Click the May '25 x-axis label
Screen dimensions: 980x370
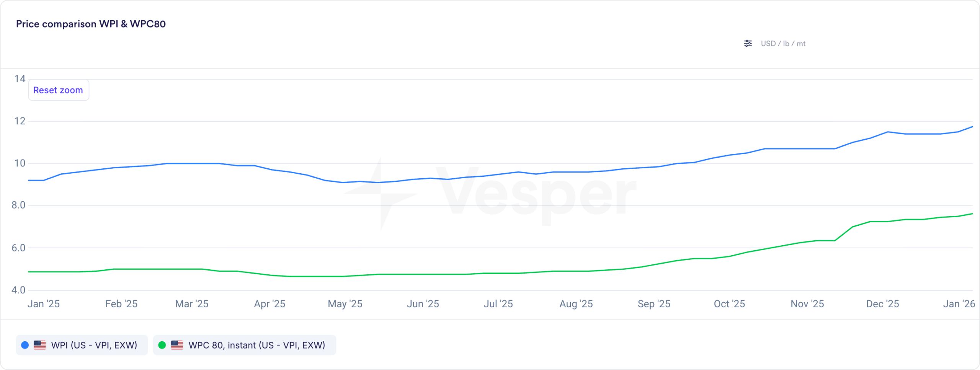tap(345, 304)
